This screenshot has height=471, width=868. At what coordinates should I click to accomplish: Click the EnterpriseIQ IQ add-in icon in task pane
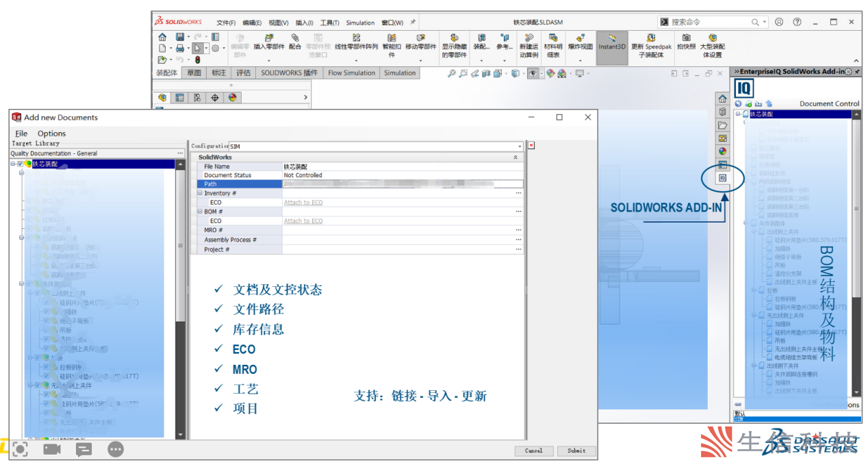[722, 178]
